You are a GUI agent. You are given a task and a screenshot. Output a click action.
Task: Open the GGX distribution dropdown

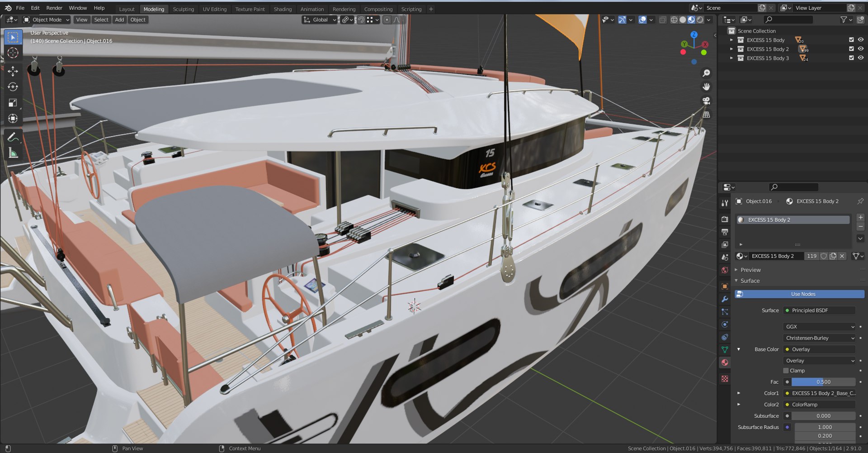pyautogui.click(x=819, y=327)
